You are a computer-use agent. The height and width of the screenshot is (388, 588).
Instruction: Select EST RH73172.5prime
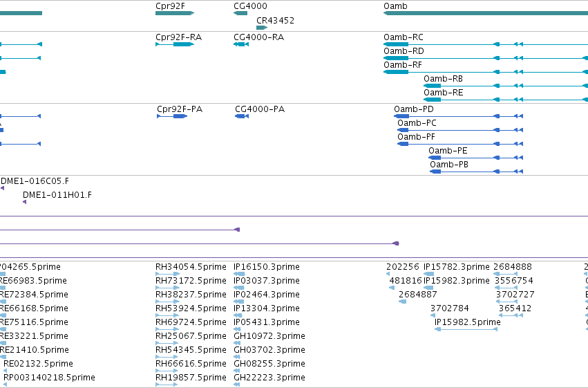tap(191, 281)
